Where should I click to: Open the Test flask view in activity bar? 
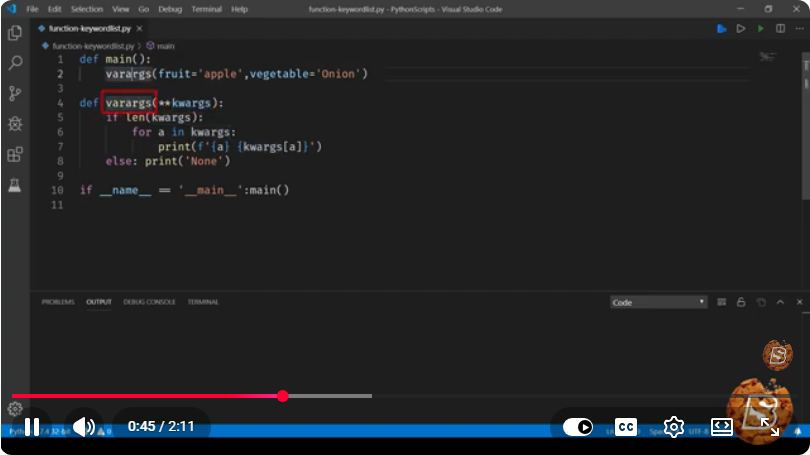pos(15,185)
